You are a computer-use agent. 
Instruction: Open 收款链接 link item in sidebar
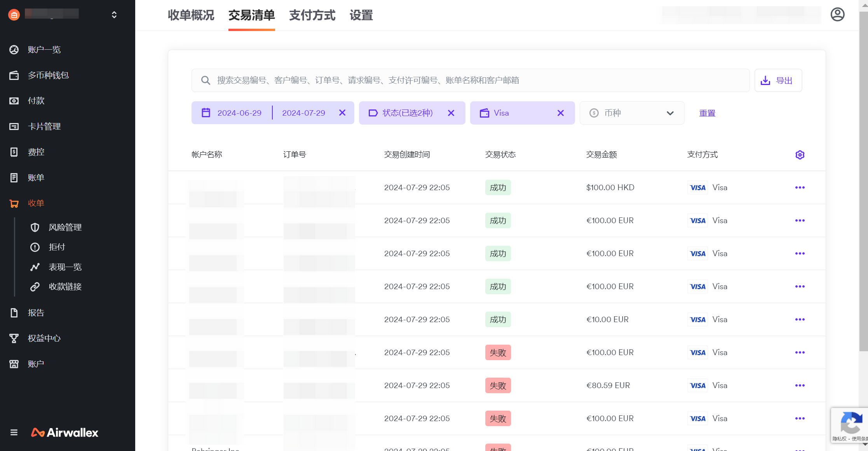[65, 287]
